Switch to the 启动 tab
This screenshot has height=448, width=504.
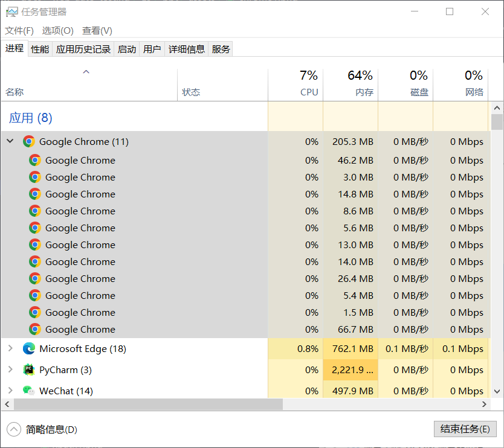click(x=127, y=49)
